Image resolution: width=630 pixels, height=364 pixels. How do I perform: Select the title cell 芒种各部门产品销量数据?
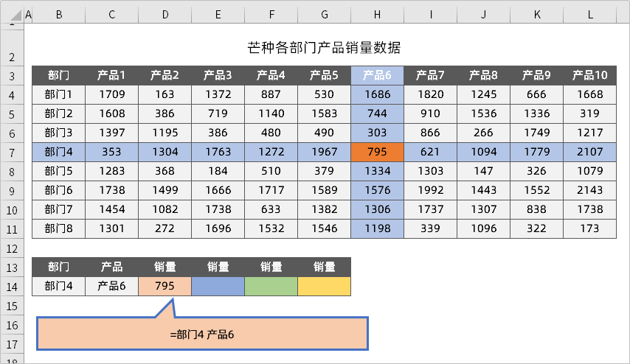click(x=324, y=49)
